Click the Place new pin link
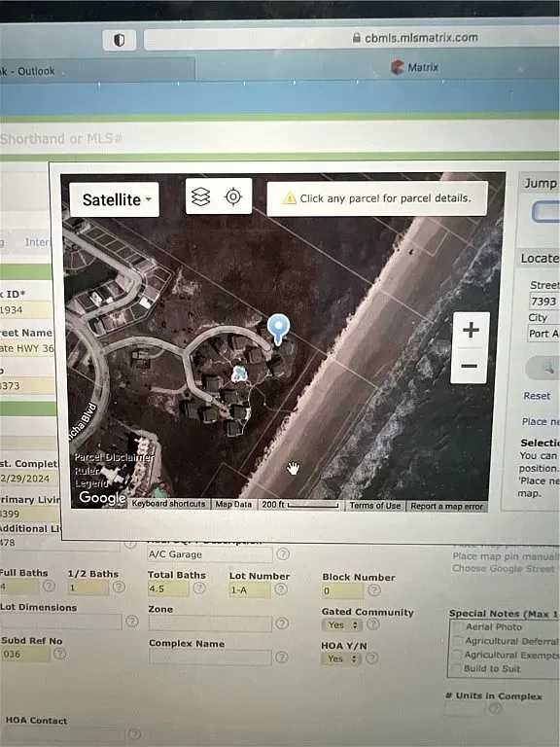The width and height of the screenshot is (560, 747). coord(541,421)
